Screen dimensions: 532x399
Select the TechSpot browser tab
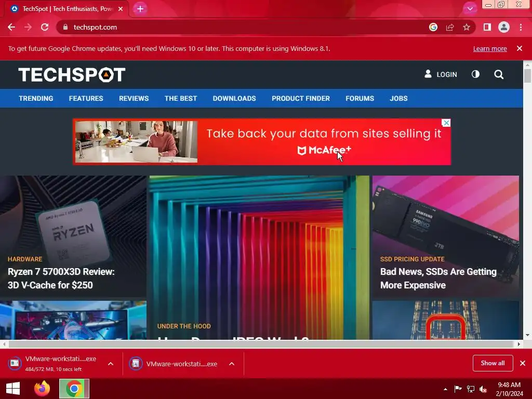pyautogui.click(x=67, y=9)
